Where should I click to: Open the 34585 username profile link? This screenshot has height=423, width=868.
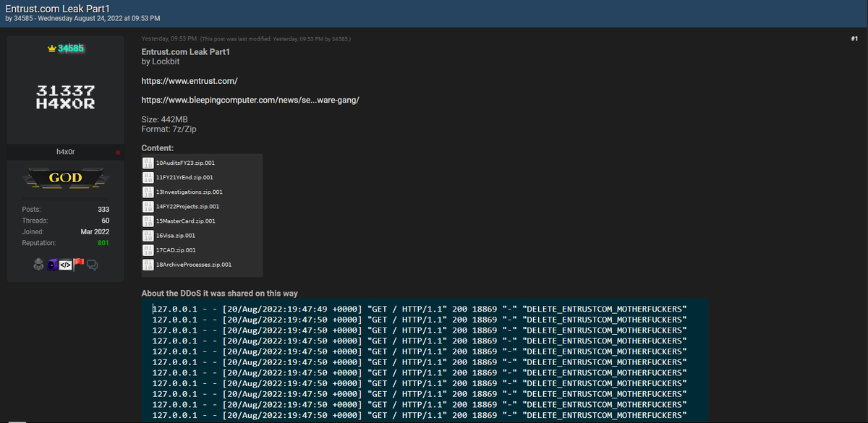tap(70, 48)
